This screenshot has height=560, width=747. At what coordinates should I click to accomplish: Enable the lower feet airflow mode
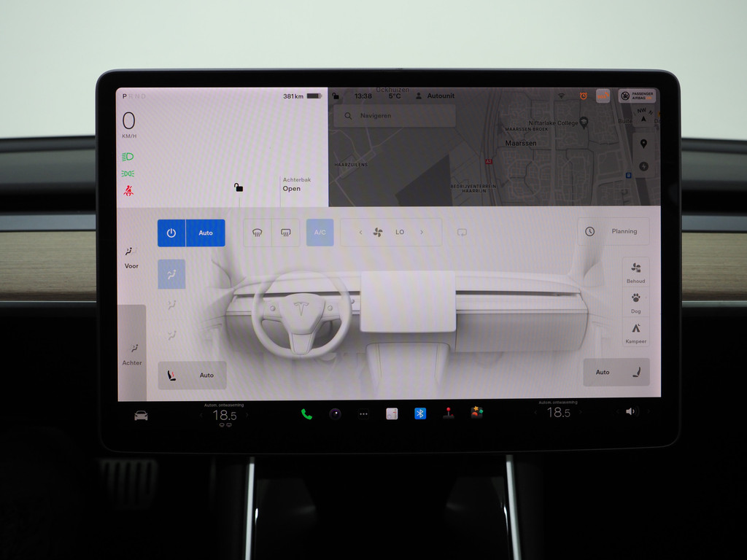(x=171, y=335)
